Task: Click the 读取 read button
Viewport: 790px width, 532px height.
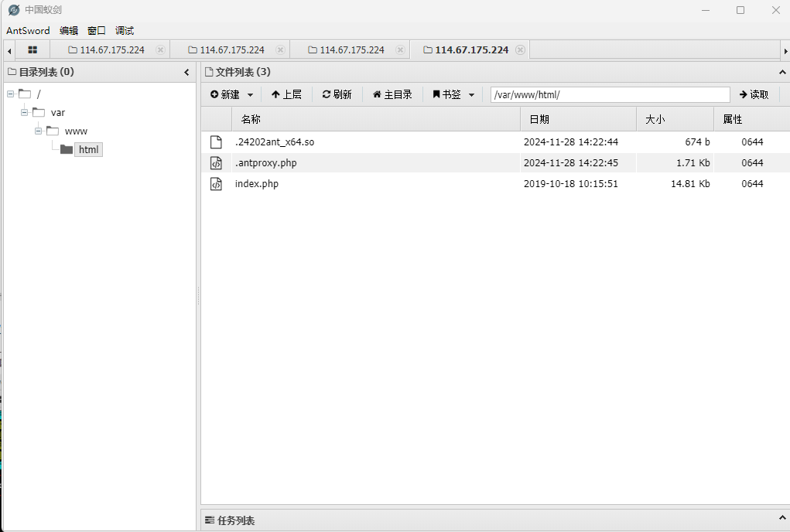Action: click(754, 94)
